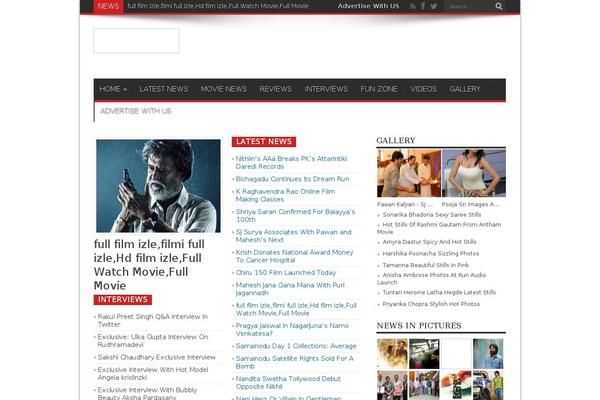Open Sakshi Chaudhary Exclusive Interview
600x400 pixels.
tap(157, 357)
